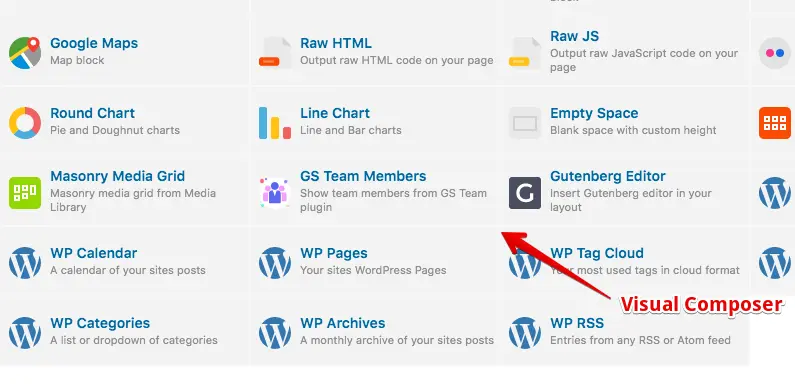
Task: Choose the Line Chart element title
Action: 335,113
